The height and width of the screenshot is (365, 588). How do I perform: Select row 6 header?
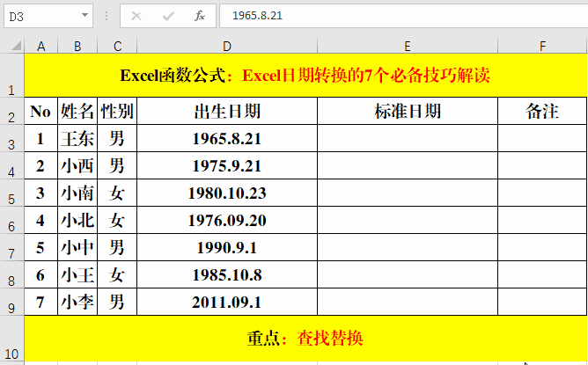tap(11, 221)
